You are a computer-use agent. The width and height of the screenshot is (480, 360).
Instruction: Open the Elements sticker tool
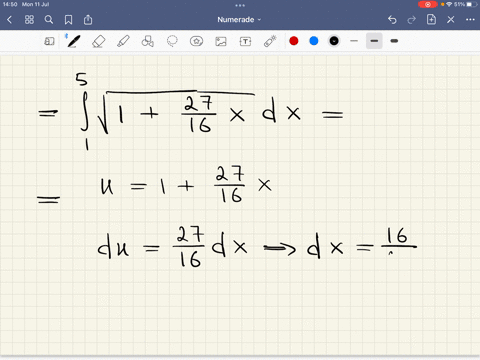196,41
